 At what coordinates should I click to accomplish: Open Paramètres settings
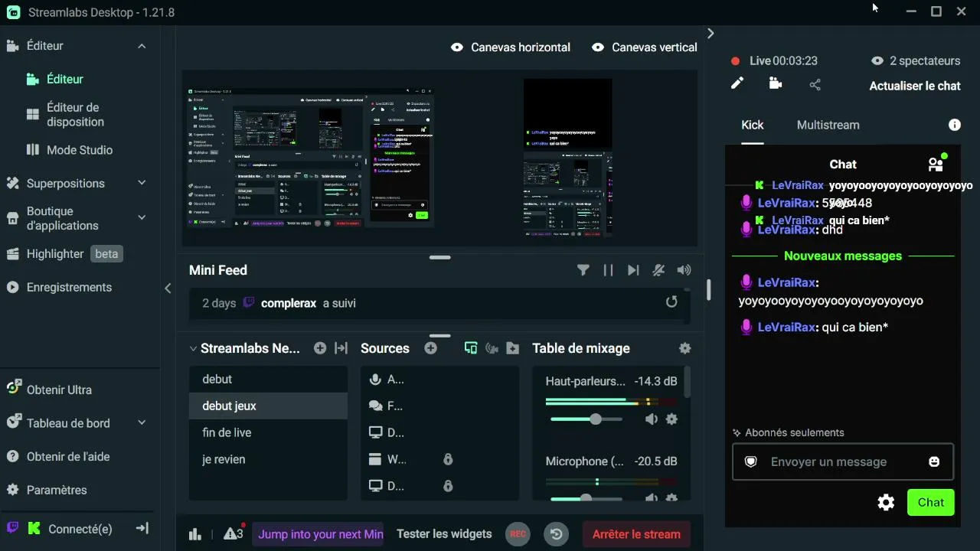coord(46,490)
